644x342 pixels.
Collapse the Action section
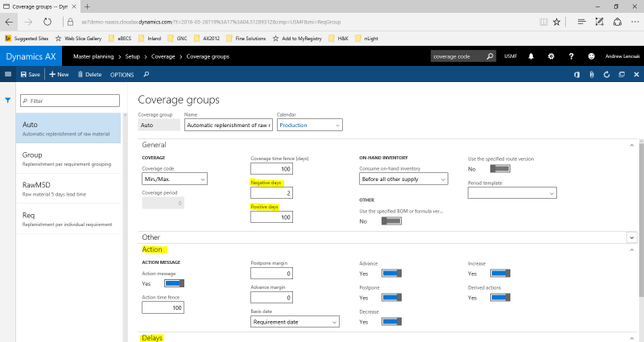click(x=632, y=249)
